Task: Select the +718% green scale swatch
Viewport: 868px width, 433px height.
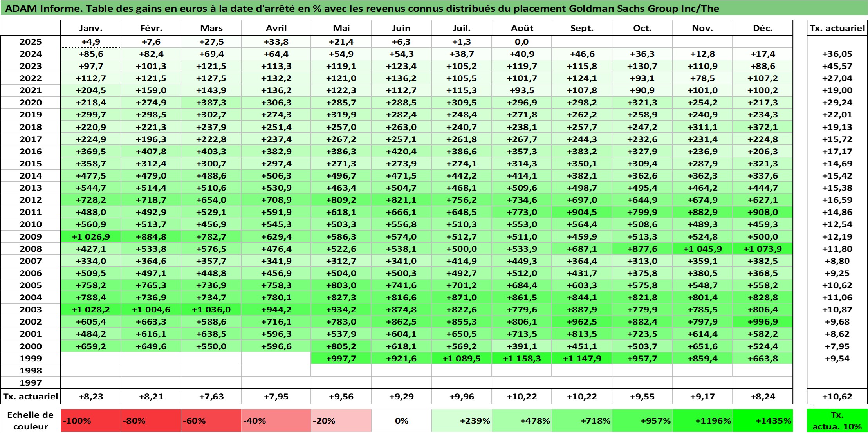Action: click(x=582, y=421)
